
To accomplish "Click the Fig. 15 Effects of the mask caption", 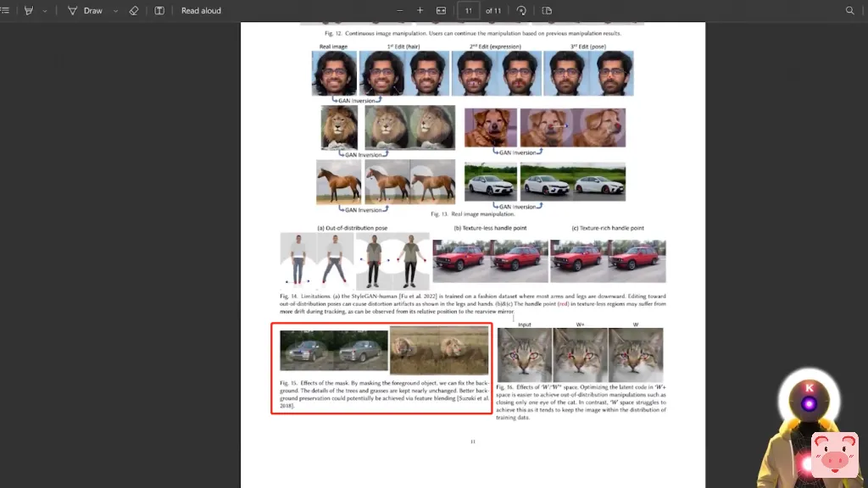I will click(x=384, y=394).
